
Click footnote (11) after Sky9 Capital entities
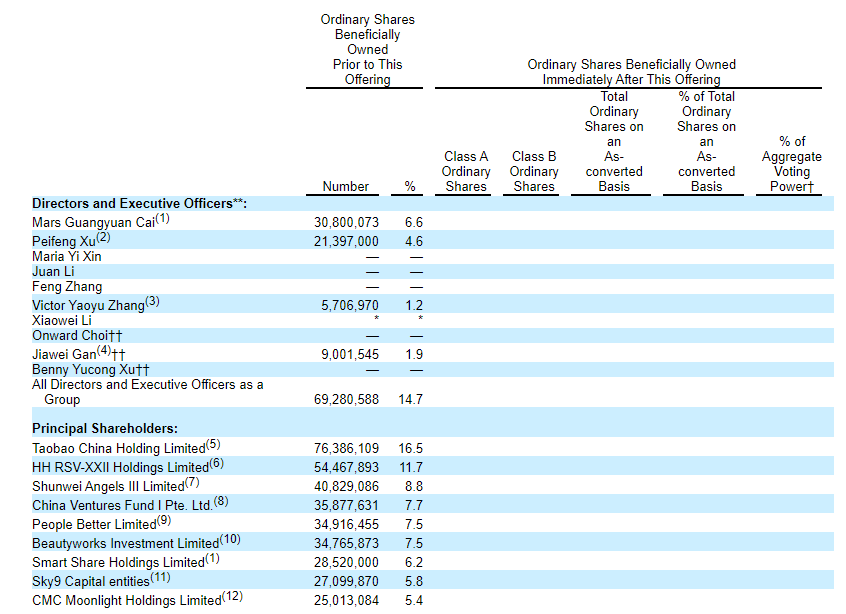coord(160,577)
